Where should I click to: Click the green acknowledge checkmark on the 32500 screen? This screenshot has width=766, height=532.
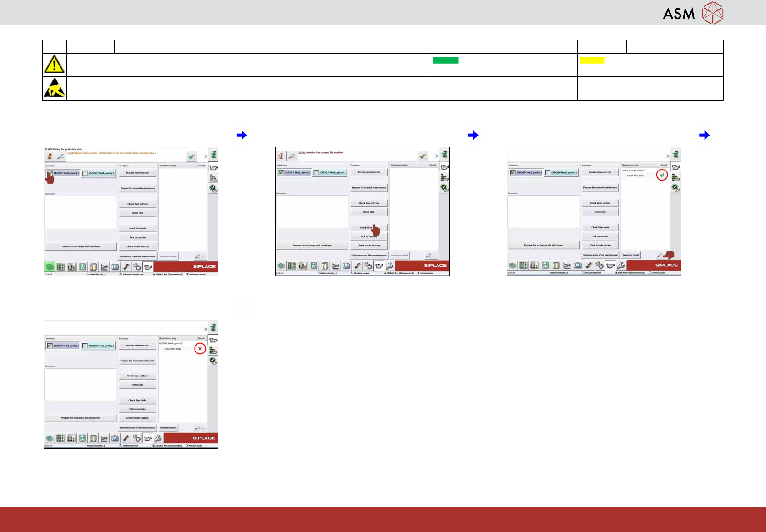point(192,156)
